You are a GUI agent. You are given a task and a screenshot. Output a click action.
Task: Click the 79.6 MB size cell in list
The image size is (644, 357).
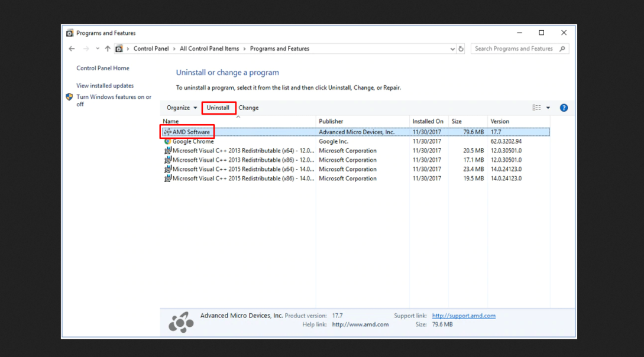point(474,132)
